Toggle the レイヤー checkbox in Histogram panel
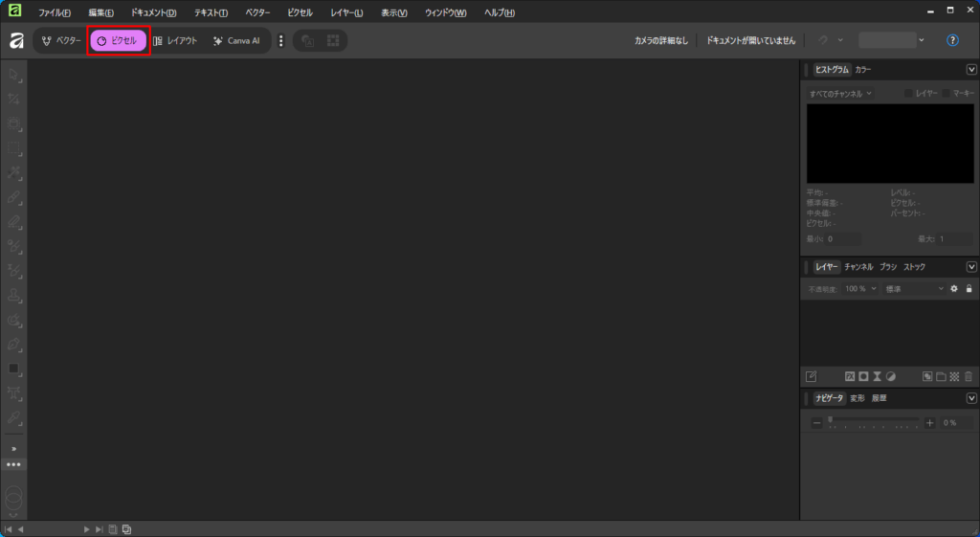 coord(909,94)
